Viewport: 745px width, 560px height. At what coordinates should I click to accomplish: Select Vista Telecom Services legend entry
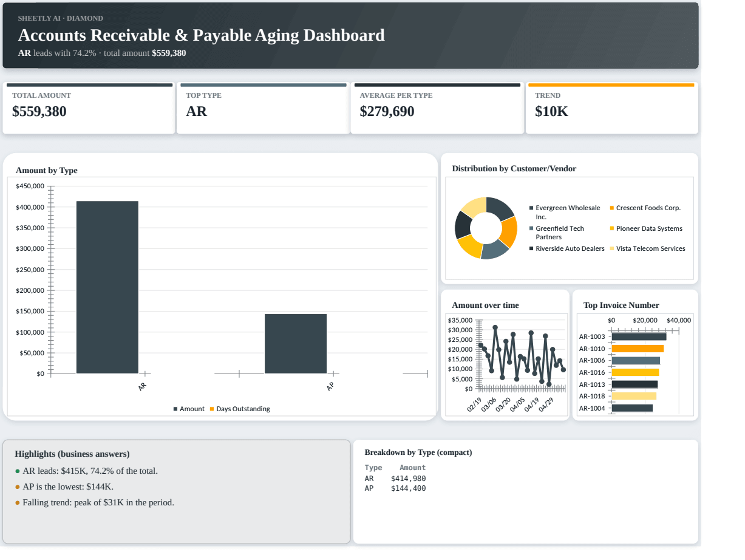pyautogui.click(x=647, y=248)
